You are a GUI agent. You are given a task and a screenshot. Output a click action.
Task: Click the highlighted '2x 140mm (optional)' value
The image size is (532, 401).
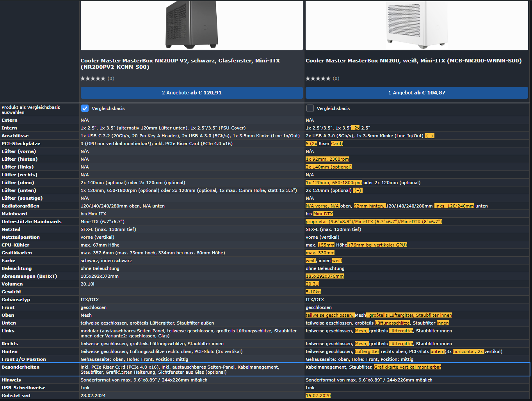(x=329, y=167)
